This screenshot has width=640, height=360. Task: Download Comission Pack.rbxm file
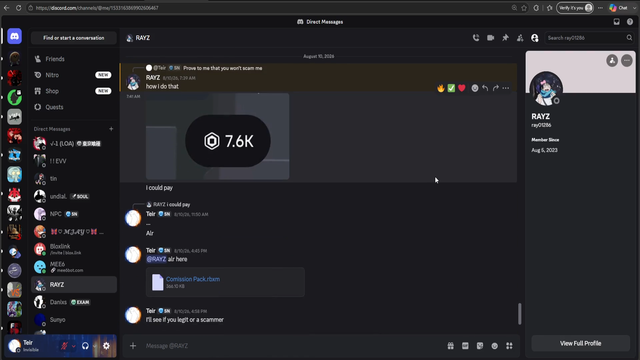(193, 279)
